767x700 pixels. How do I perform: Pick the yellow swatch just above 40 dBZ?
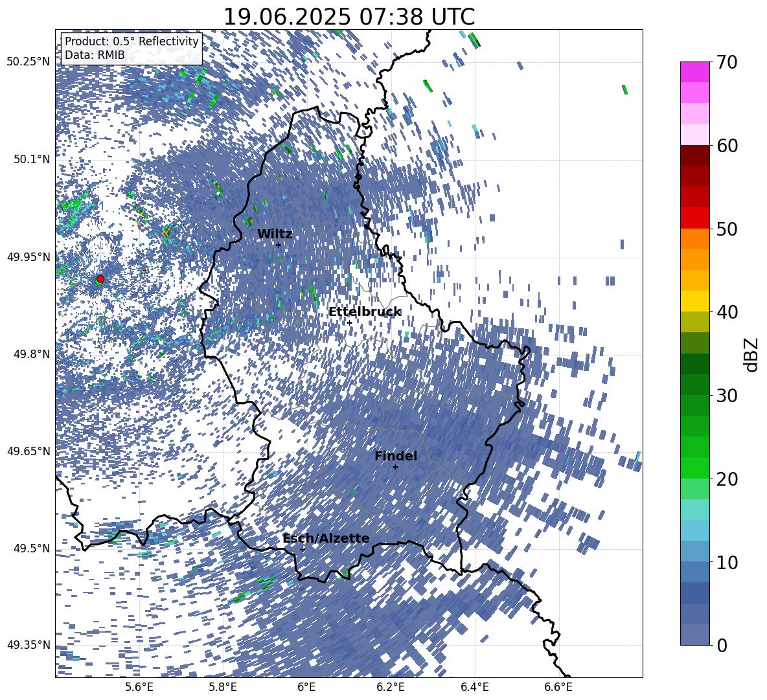point(694,301)
